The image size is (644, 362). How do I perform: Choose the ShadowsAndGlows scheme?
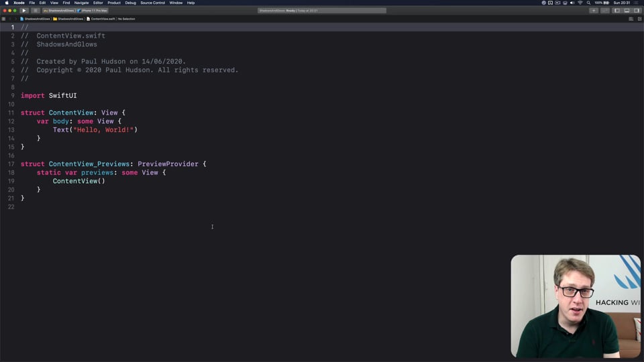point(59,11)
